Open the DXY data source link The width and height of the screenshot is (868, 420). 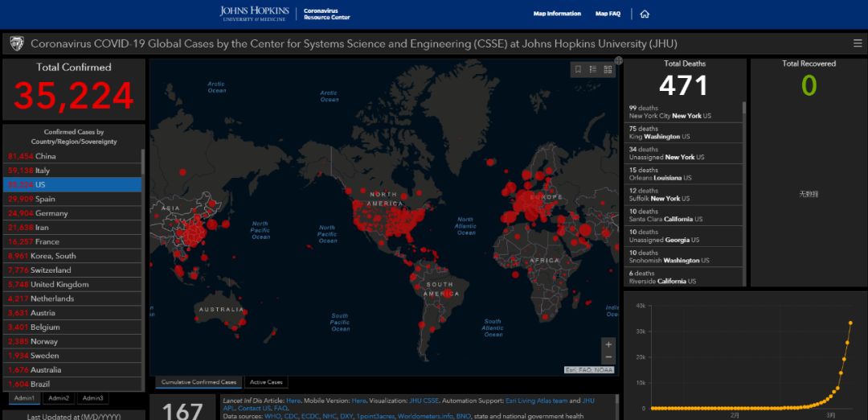click(348, 415)
